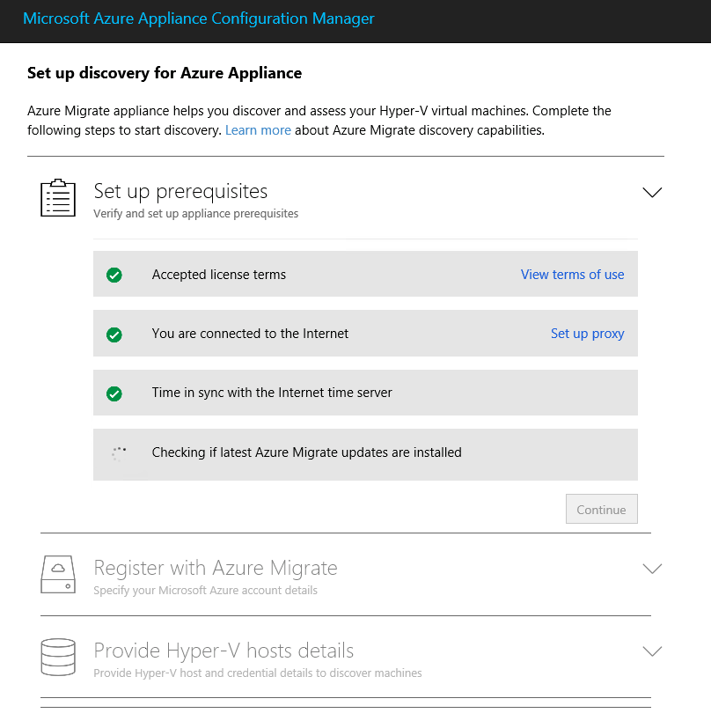Image resolution: width=711 pixels, height=728 pixels.
Task: Collapse the Set up prerequisites section chevron
Action: click(652, 192)
